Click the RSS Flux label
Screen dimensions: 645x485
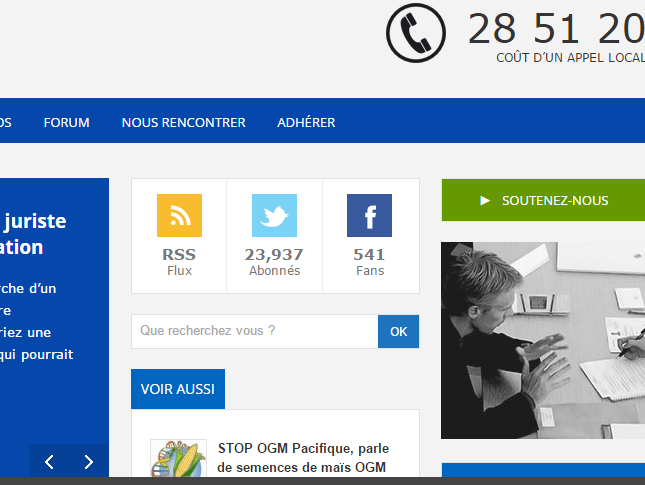point(179,261)
